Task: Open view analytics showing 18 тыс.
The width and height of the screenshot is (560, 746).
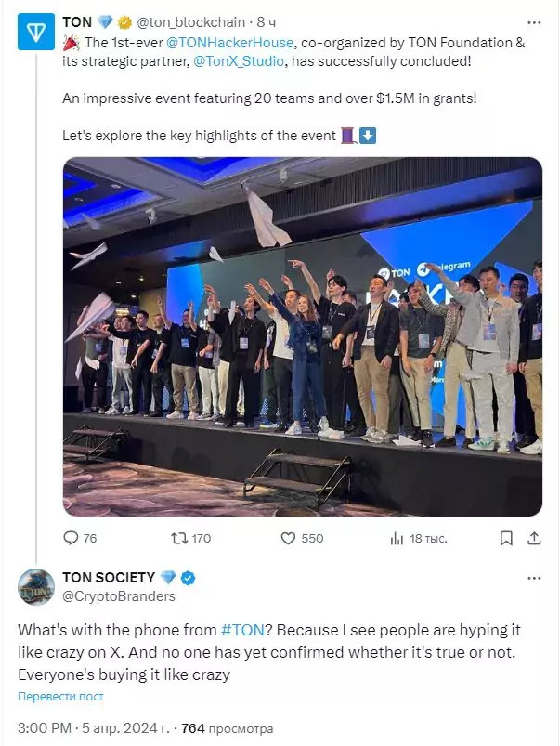Action: click(397, 538)
